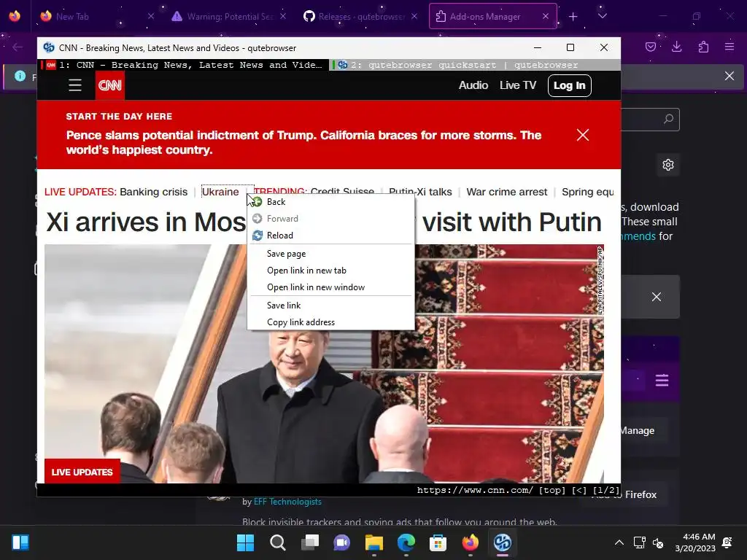Close the Add-ons Manager Firefox tab
Screen dimensions: 747x560
(546, 16)
